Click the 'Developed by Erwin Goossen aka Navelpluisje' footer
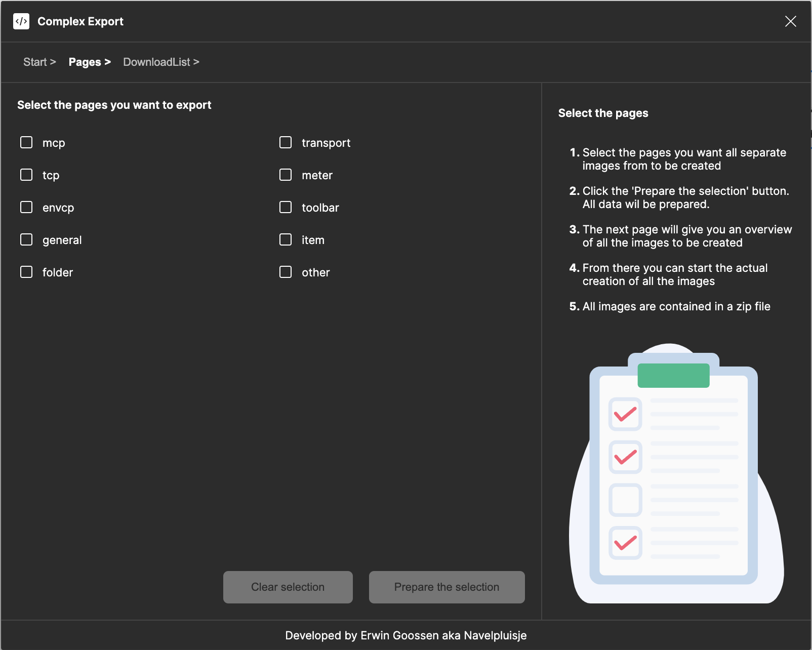 (x=406, y=635)
